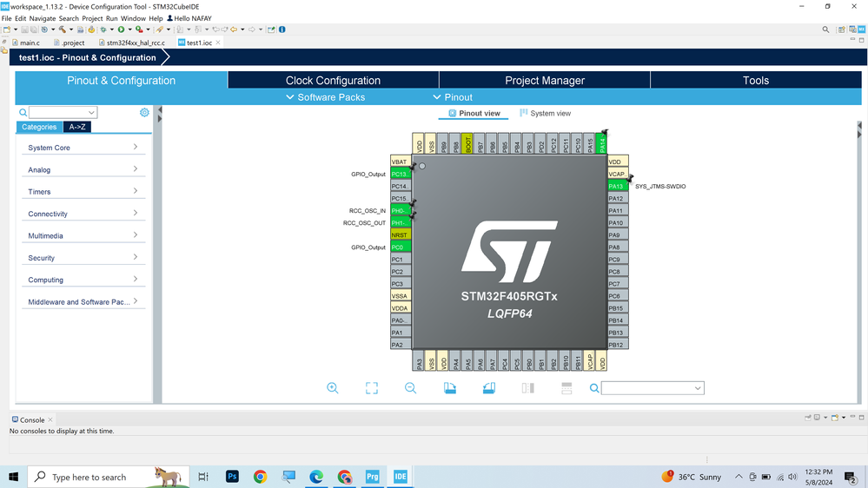The width and height of the screenshot is (868, 488).
Task: Click the PH0 RCC_OSC_IN pin
Action: click(401, 211)
